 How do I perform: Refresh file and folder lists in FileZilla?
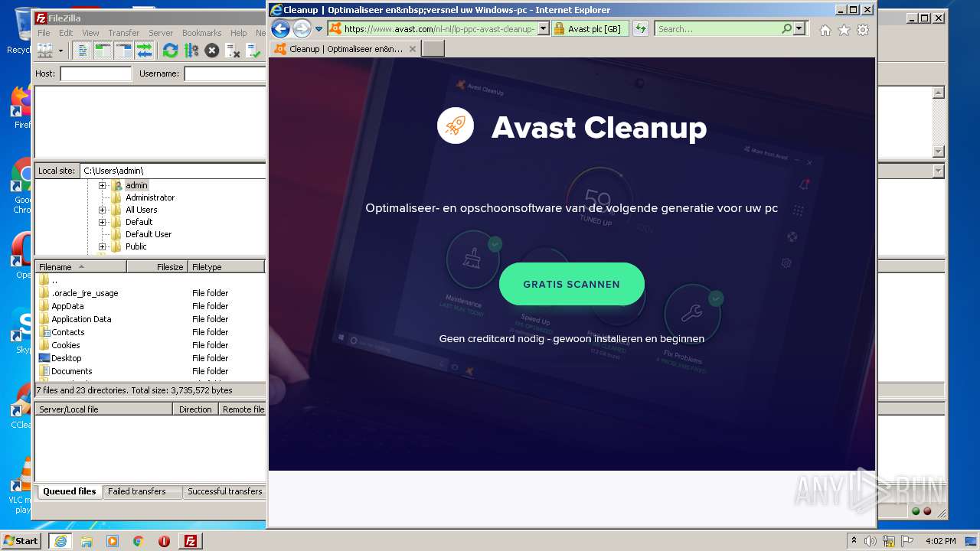coord(171,51)
